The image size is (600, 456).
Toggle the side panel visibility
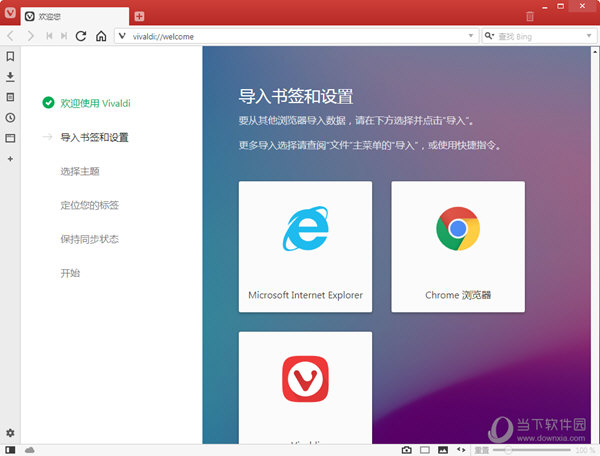click(x=10, y=450)
